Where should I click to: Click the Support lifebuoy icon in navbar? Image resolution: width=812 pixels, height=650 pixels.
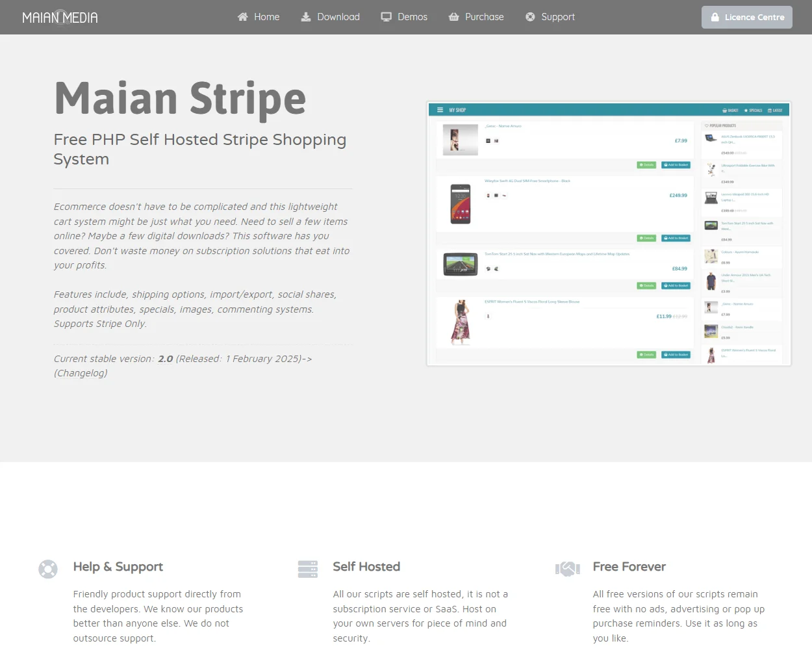point(530,17)
